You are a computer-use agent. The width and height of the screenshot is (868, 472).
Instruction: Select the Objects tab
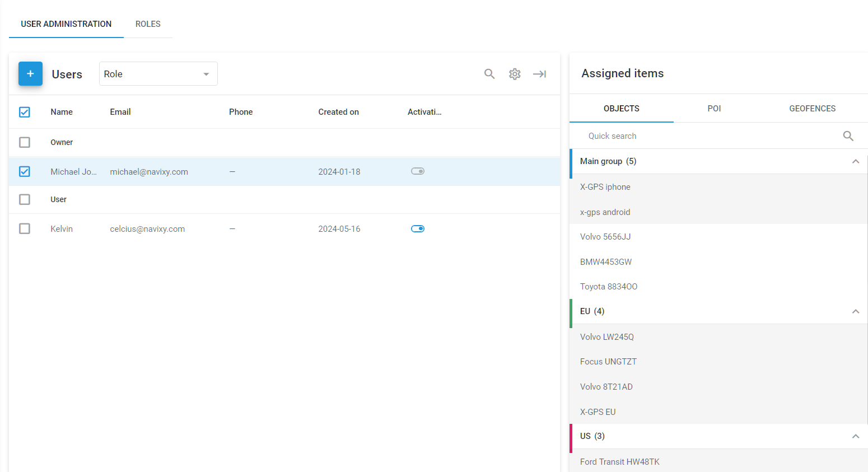622,109
